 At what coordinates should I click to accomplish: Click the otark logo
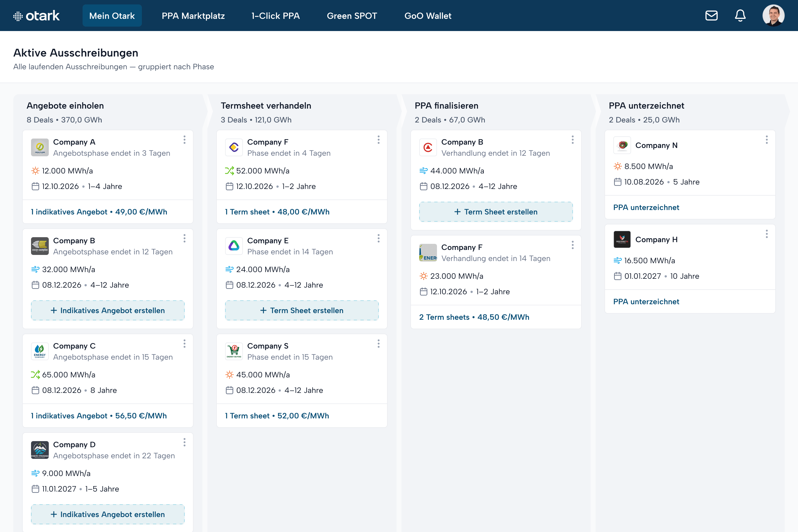(36, 16)
